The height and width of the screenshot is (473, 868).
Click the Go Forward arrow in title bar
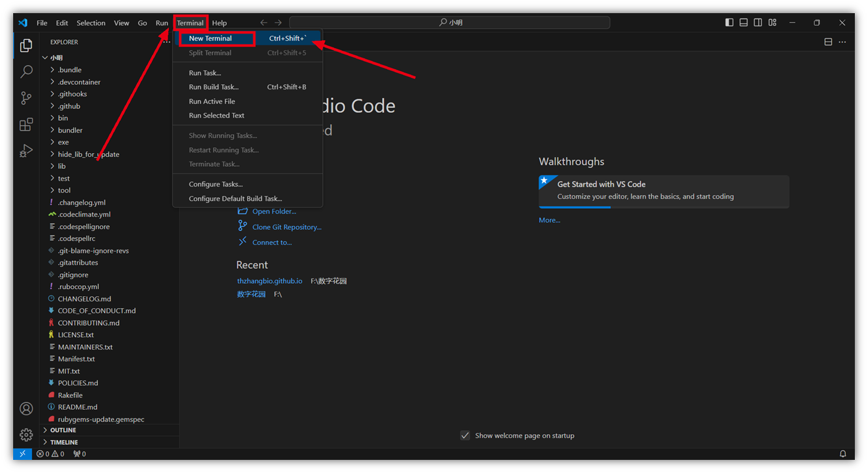pos(278,22)
